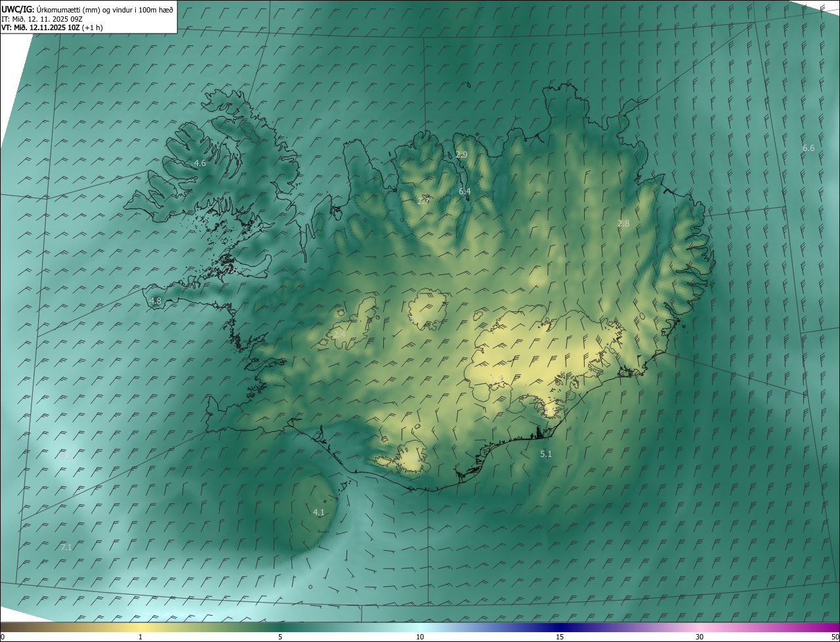Click the 1 tick on the color scale
Image resolution: width=840 pixels, height=642 pixels.
pyautogui.click(x=140, y=637)
